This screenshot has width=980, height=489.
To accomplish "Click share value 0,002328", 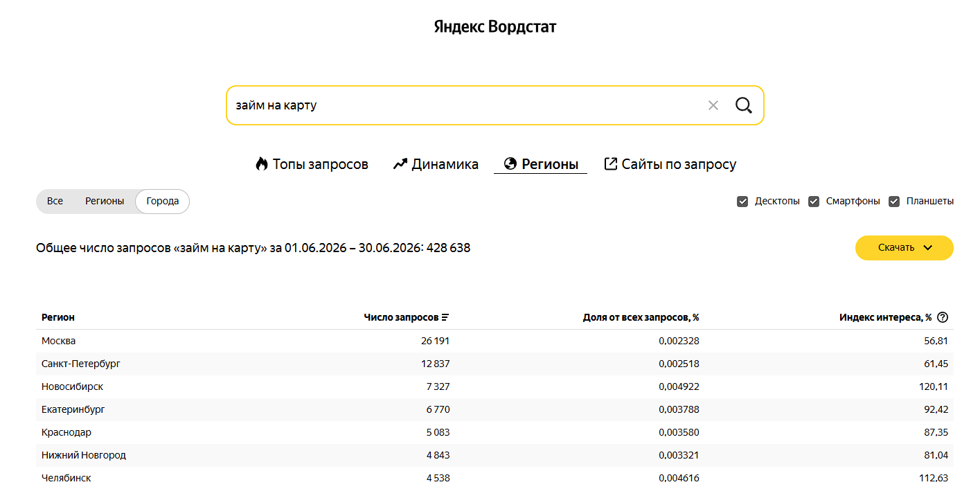I will click(679, 341).
